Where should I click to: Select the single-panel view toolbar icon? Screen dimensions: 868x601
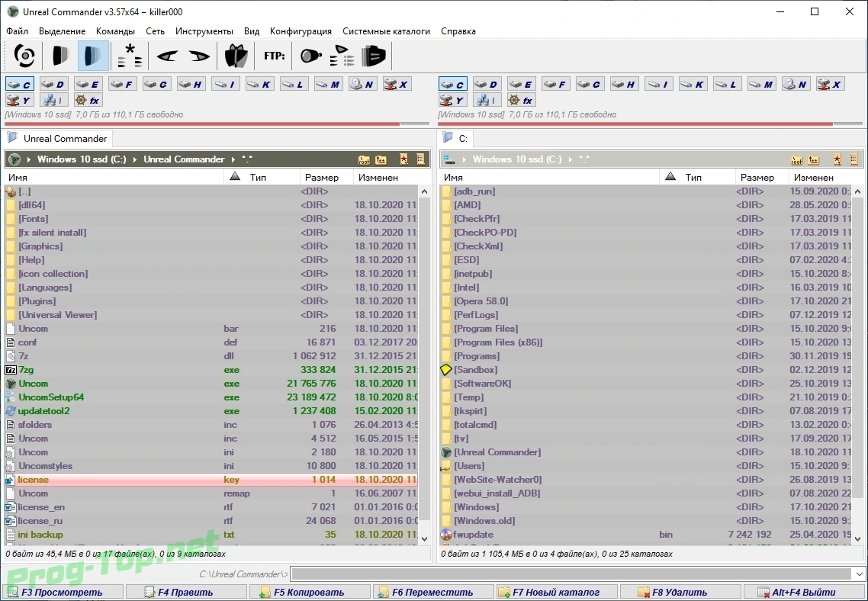click(x=59, y=56)
